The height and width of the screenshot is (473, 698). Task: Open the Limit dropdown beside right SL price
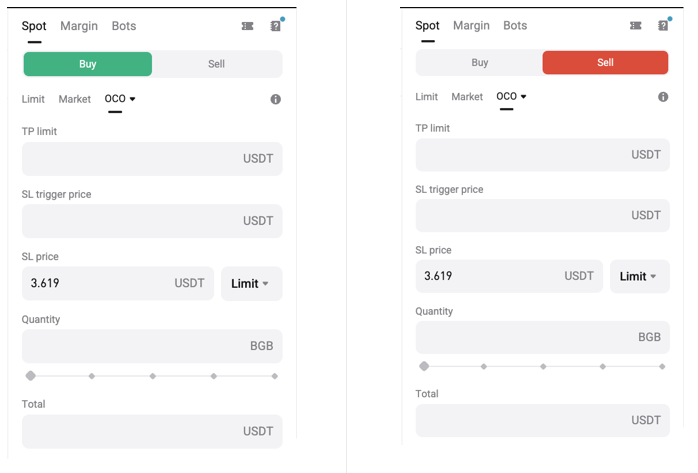pyautogui.click(x=639, y=276)
